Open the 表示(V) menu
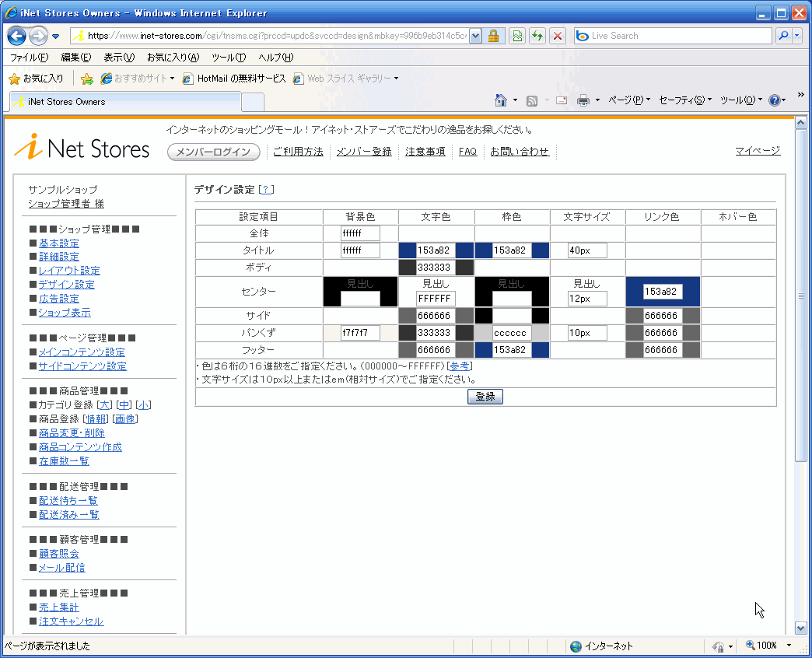Viewport: 812px width, 658px height. (x=119, y=58)
